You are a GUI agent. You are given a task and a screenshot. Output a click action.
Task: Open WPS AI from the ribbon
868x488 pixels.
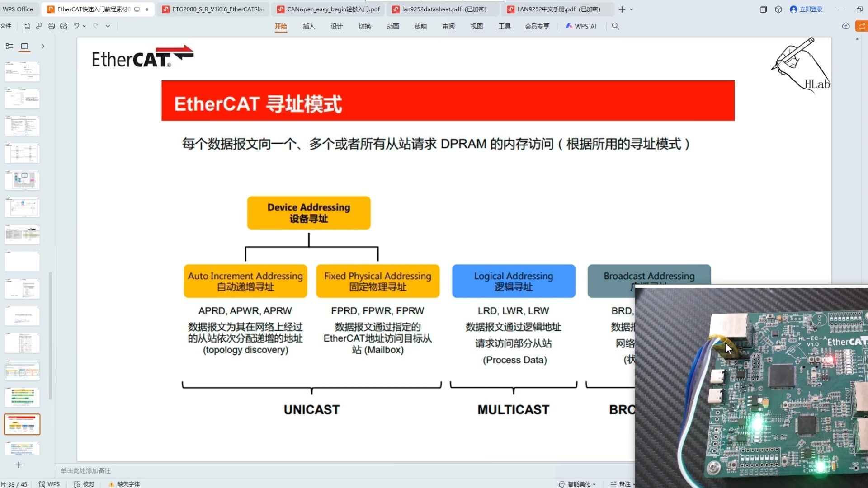[581, 26]
